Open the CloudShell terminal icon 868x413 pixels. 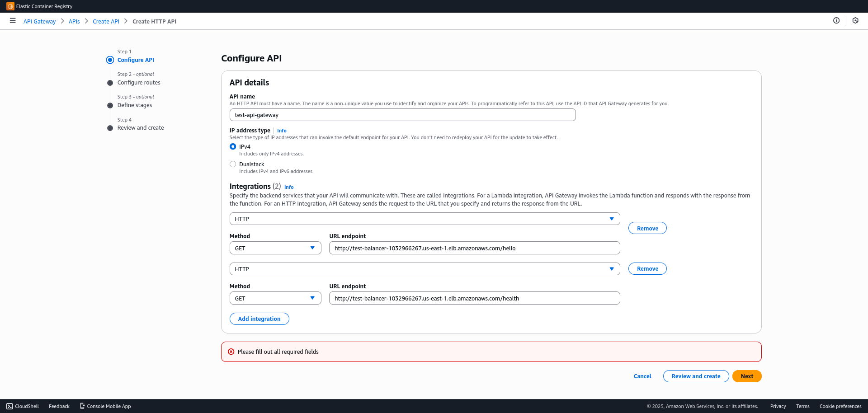coord(10,406)
